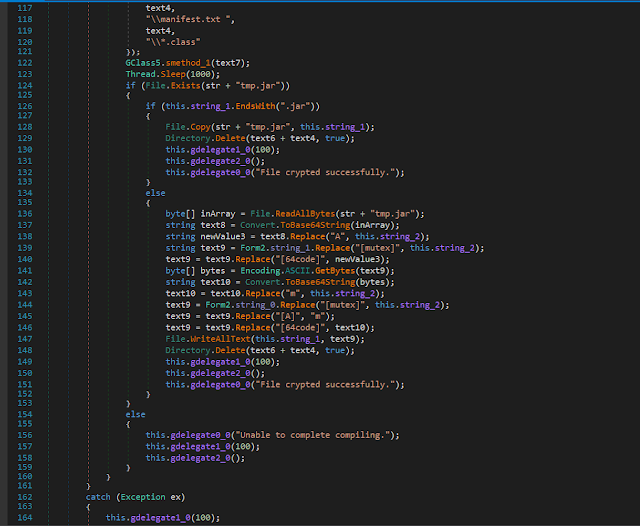Image resolution: width=640 pixels, height=526 pixels.
Task: Click this.gdelegate2_0() on line 150
Action: pyautogui.click(x=215, y=373)
